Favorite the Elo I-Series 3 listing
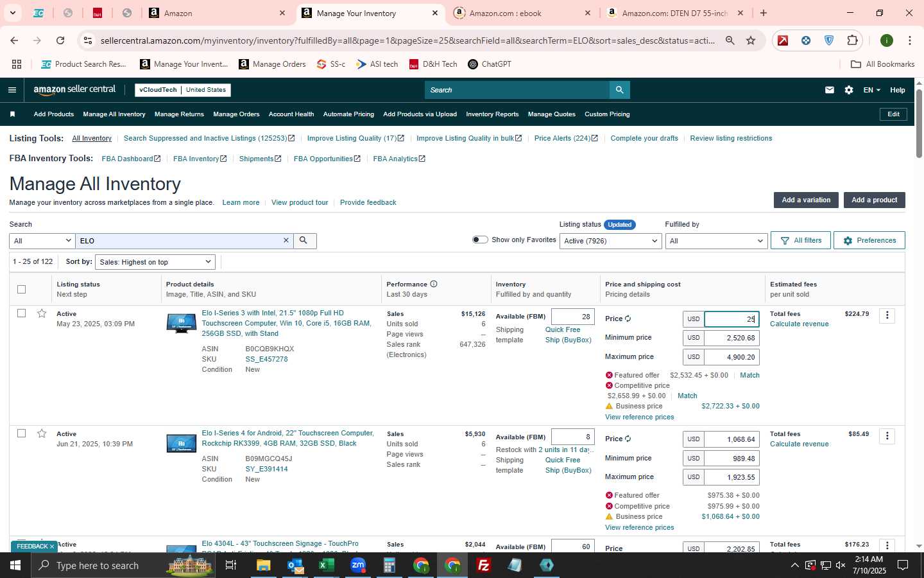Viewport: 924px width, 578px height. (x=42, y=313)
